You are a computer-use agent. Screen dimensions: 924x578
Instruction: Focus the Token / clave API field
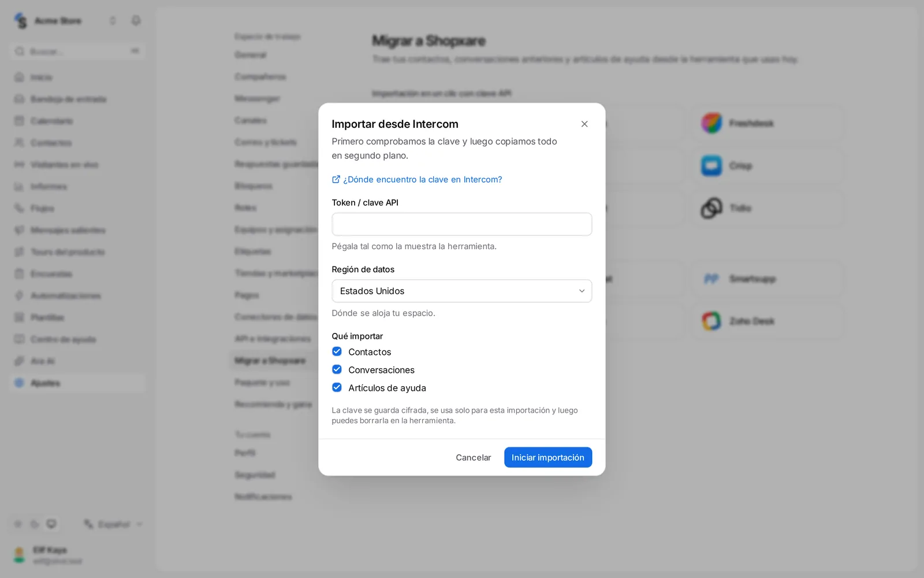click(462, 224)
